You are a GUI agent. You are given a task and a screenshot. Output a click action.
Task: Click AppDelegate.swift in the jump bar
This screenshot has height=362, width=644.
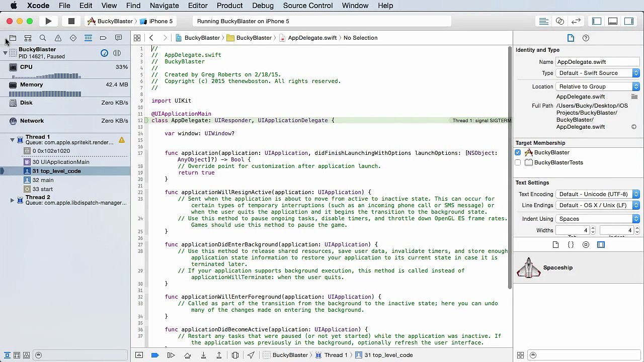[307, 38]
